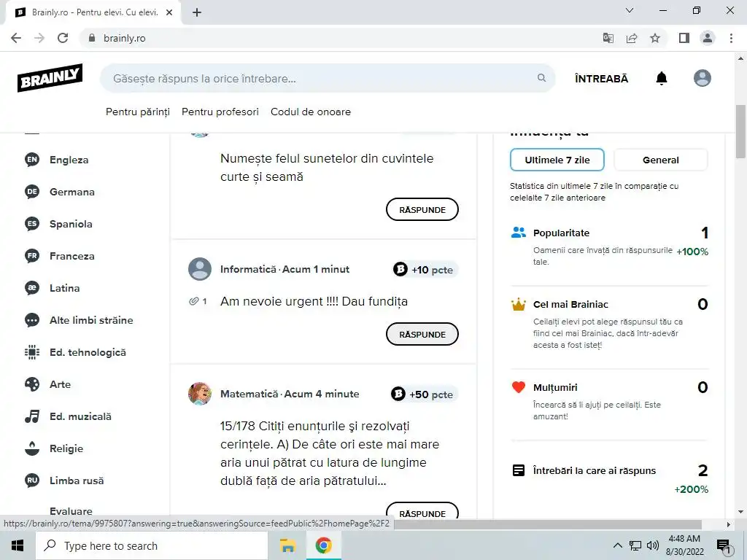747x560 pixels.
Task: Click the Popularitate people icon
Action: click(519, 233)
